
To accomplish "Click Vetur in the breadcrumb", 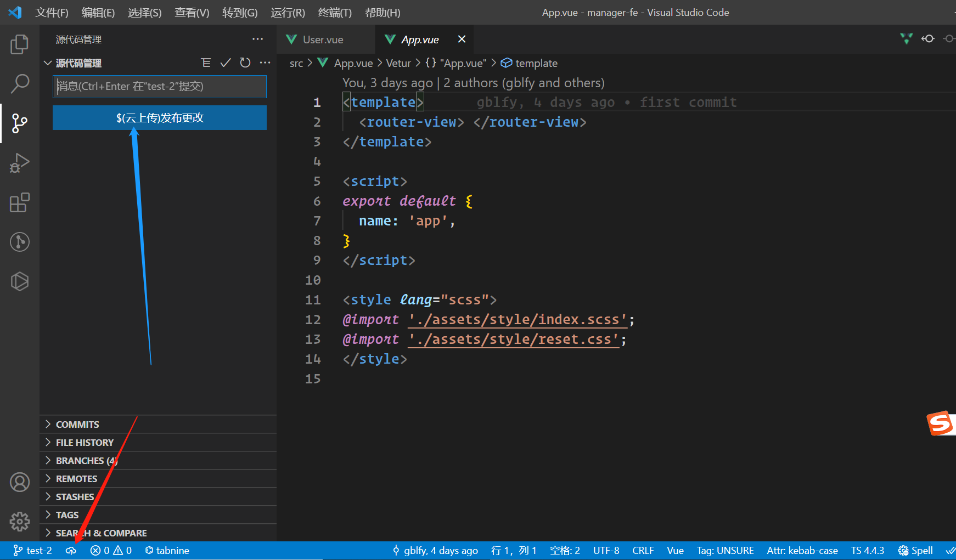I will [x=398, y=63].
